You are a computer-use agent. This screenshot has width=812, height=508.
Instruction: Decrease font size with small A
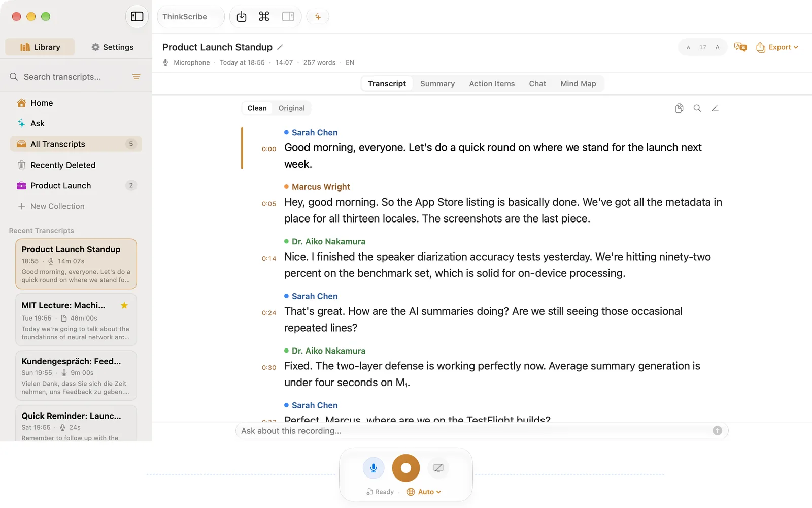[x=688, y=47]
